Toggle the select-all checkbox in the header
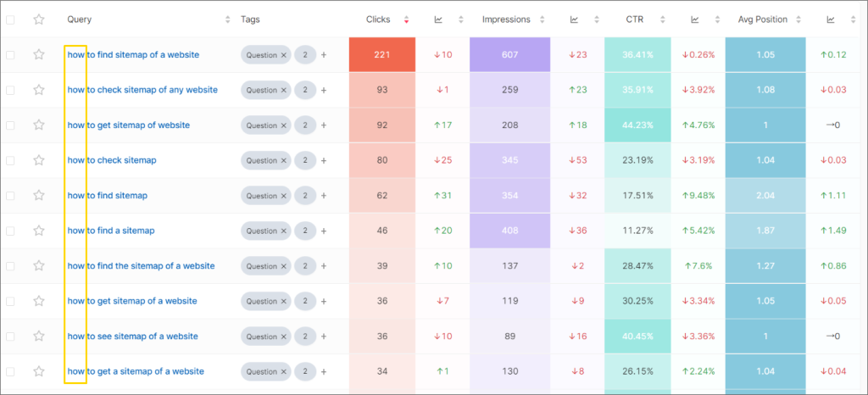Screen dimensions: 868x395 point(10,19)
